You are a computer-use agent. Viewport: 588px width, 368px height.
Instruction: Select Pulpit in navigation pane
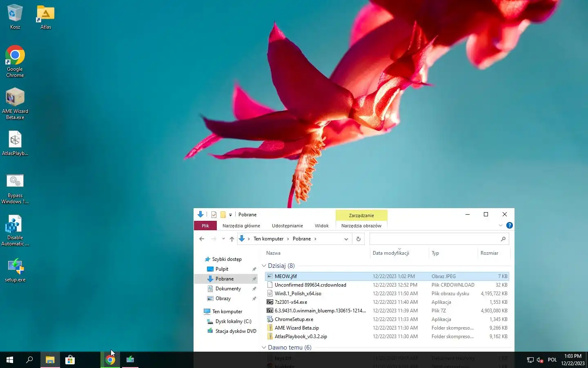click(222, 269)
